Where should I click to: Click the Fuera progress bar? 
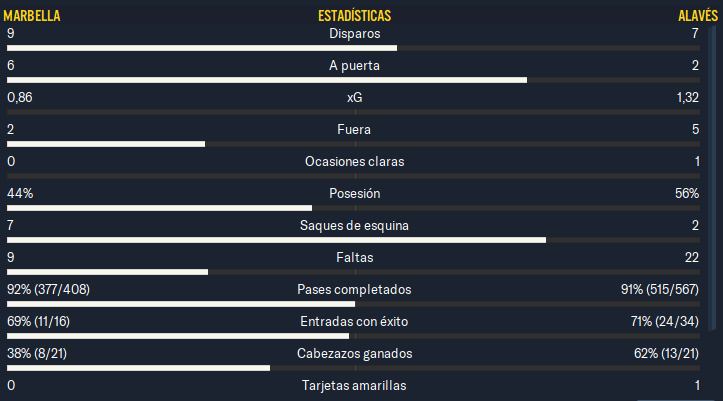pos(353,144)
